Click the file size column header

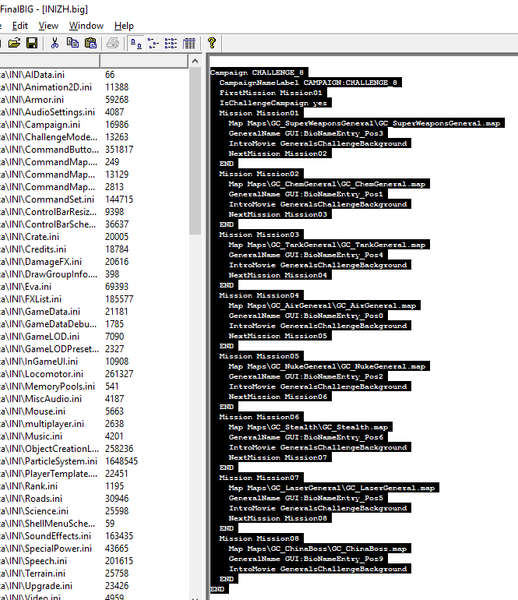(144, 61)
